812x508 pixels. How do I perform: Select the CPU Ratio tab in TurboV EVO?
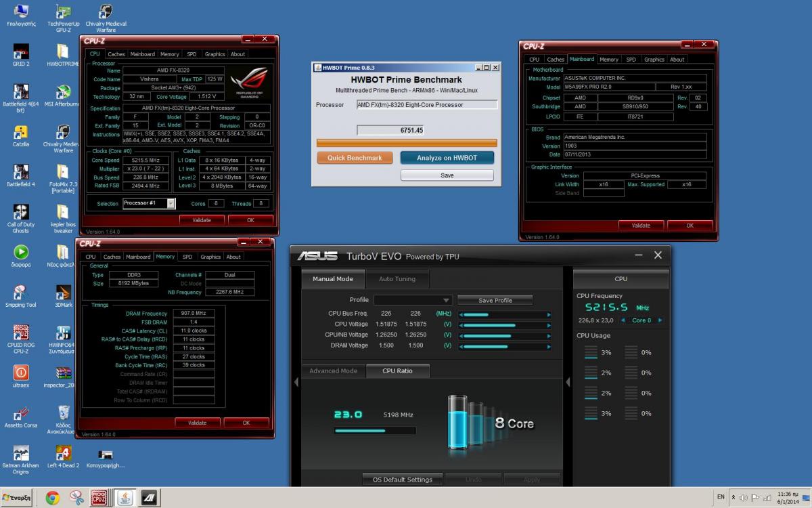tap(397, 371)
